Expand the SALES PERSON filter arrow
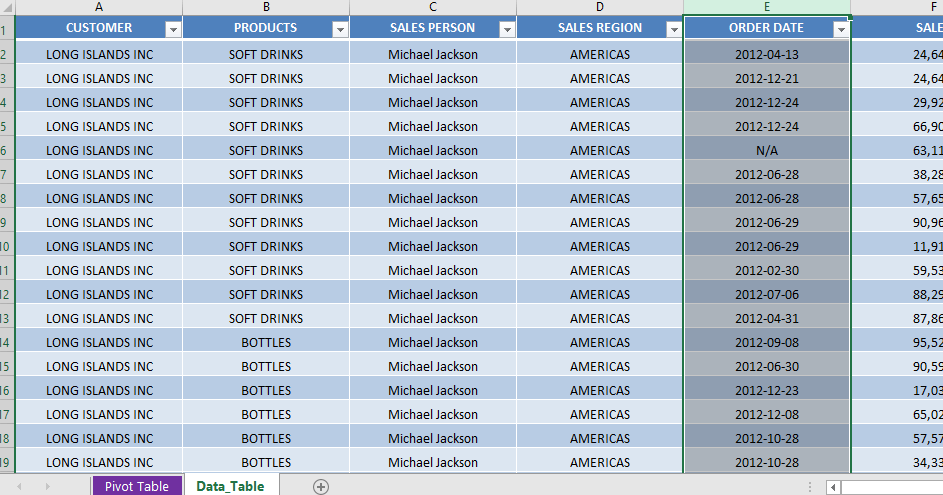The height and width of the screenshot is (495, 943). (508, 29)
